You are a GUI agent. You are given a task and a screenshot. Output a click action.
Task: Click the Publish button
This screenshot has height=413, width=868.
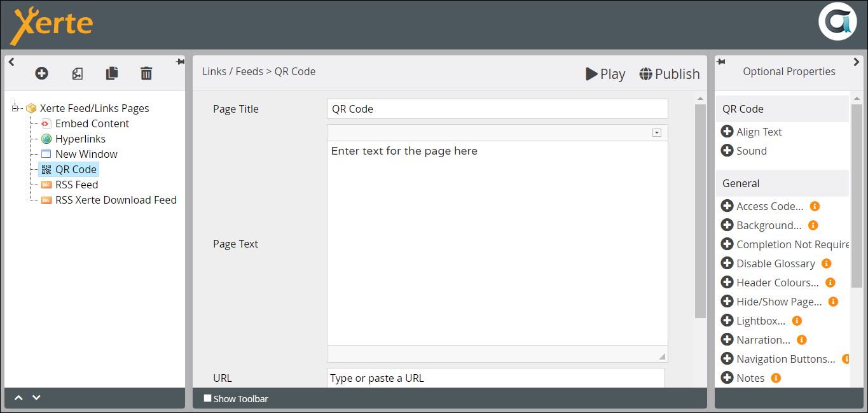coord(670,74)
